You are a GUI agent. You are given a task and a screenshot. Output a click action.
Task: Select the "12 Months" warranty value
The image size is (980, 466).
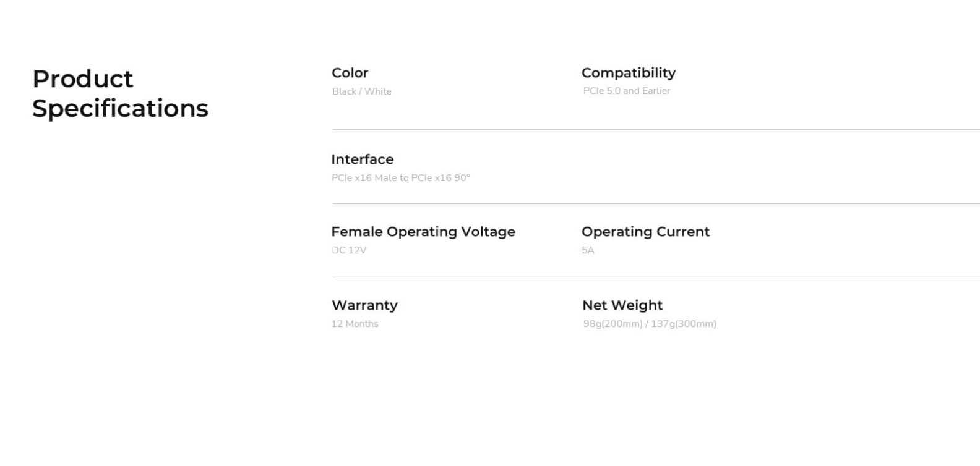(x=355, y=324)
